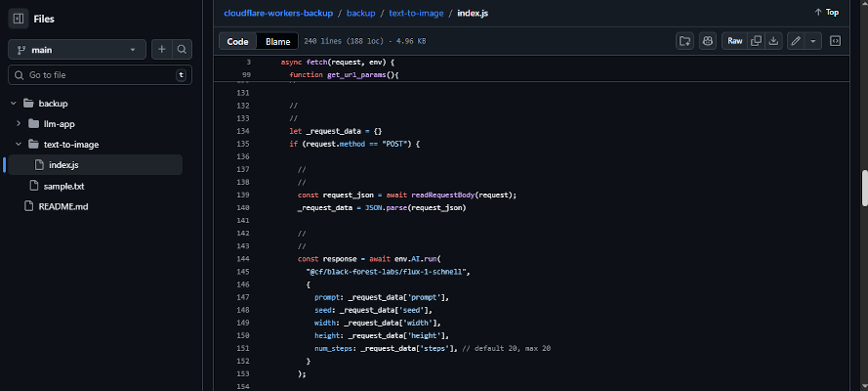Switch to Blame view tab
The width and height of the screenshot is (868, 391).
pyautogui.click(x=278, y=41)
